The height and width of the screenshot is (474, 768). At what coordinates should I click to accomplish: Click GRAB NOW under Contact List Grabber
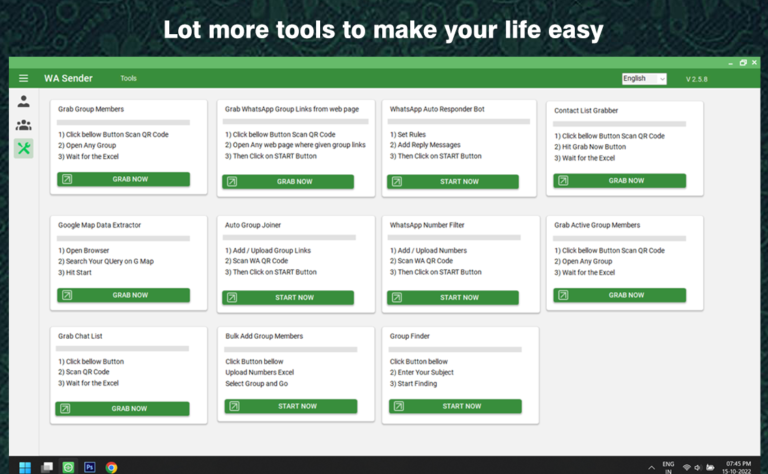[x=619, y=181]
